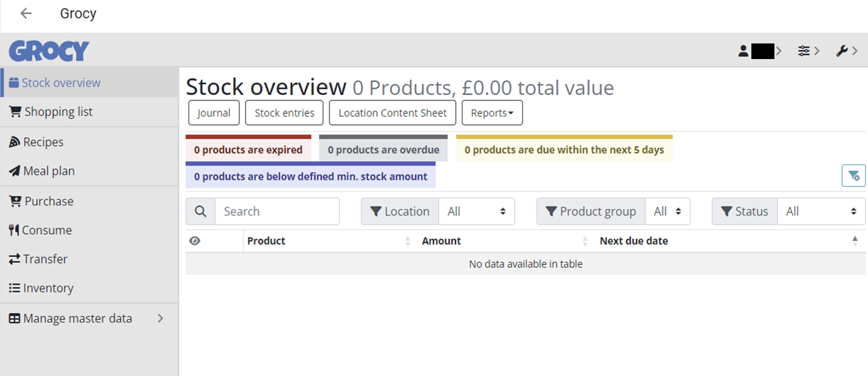Open the user account menu icon

pyautogui.click(x=743, y=51)
